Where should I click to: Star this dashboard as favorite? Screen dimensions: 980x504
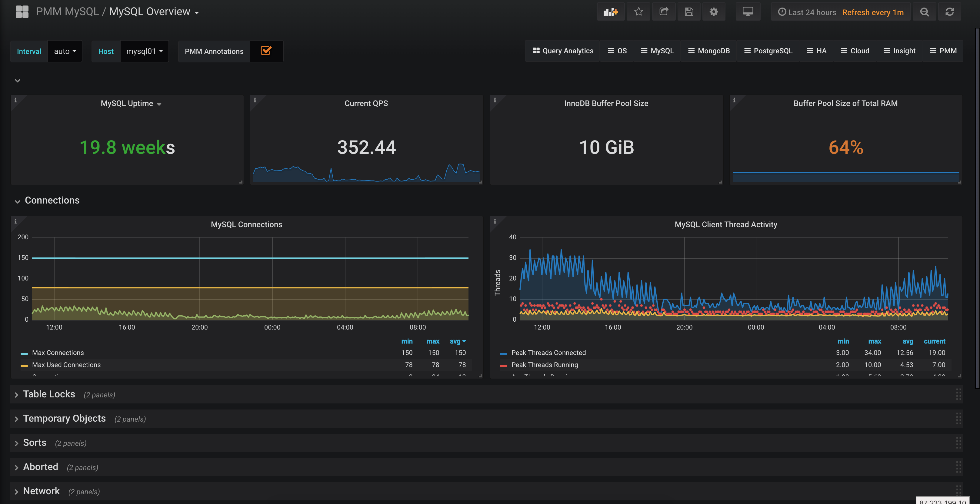click(x=638, y=12)
